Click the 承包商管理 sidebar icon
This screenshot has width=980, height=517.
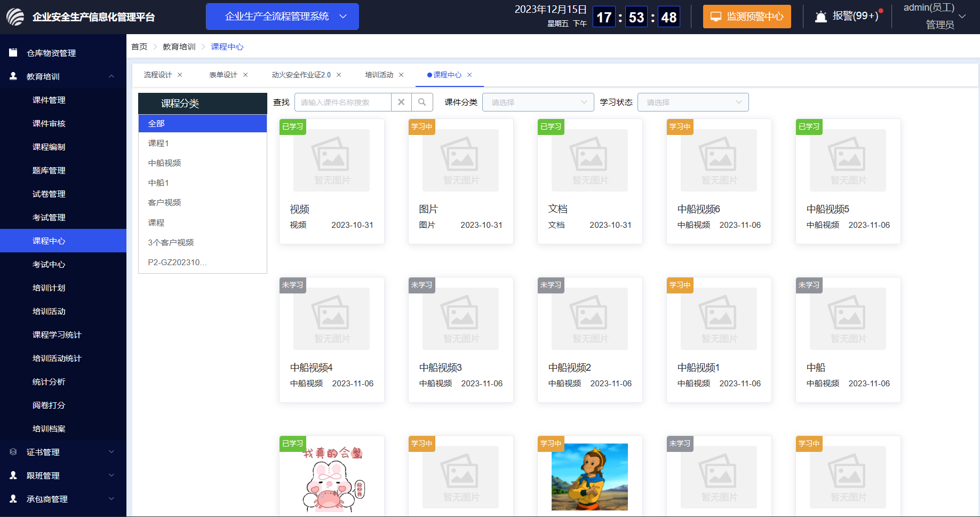[x=13, y=498]
